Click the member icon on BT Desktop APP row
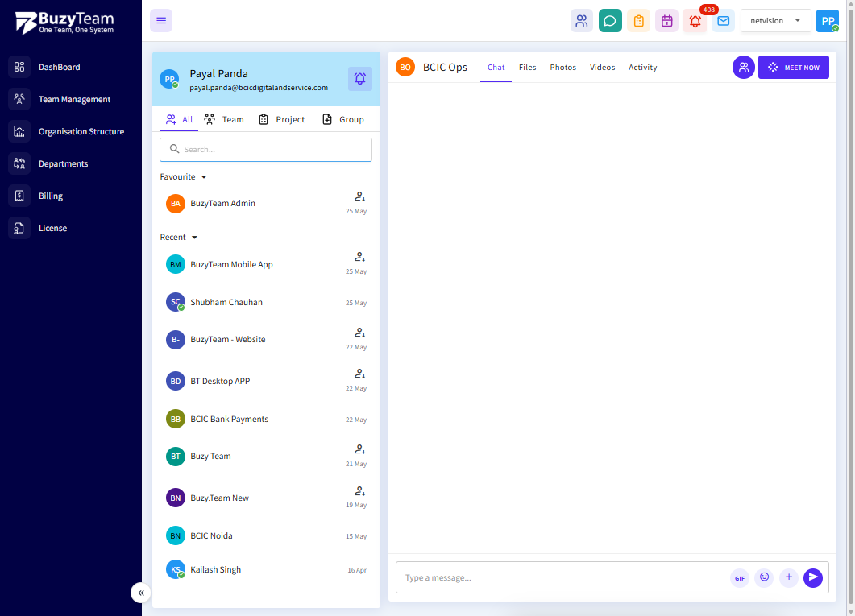 click(359, 374)
